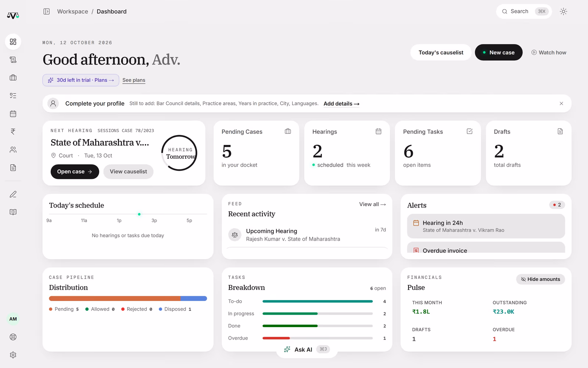The image size is (588, 368).
Task: Click the 30d left in trial Plans pill
Action: pos(81,80)
